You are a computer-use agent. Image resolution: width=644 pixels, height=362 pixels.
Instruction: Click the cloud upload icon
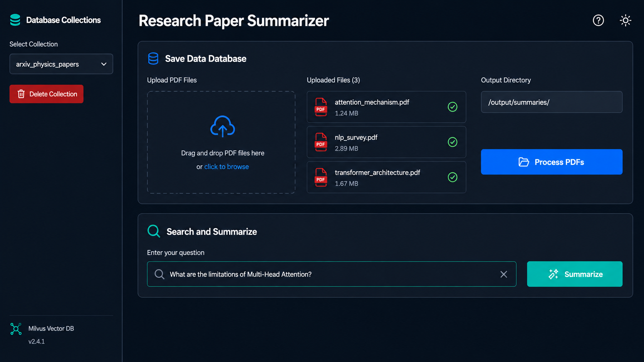point(223,126)
